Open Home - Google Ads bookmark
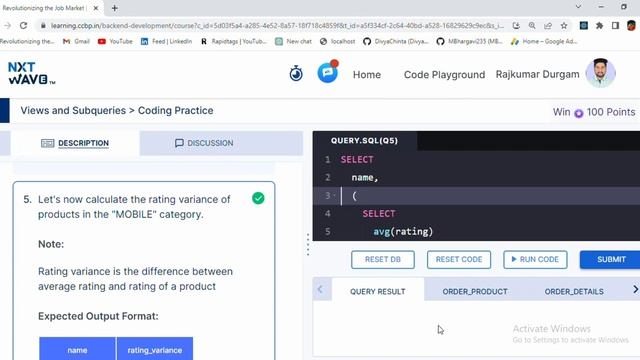This screenshot has height=360, width=640. click(544, 41)
